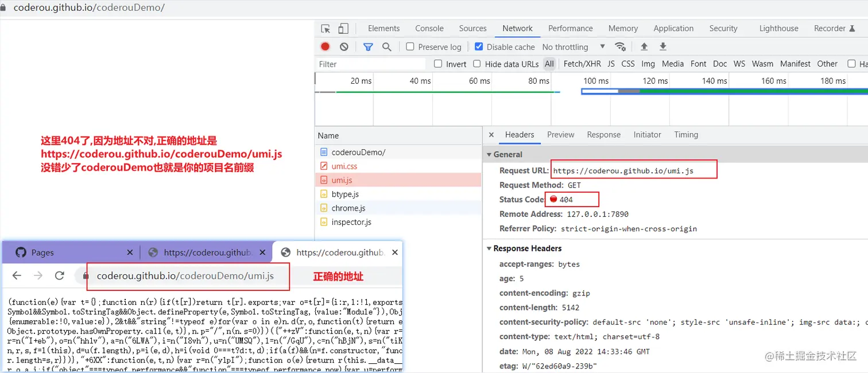Click the GitHub icon on Pages tab
Viewport: 868px width, 373px height.
pos(21,252)
